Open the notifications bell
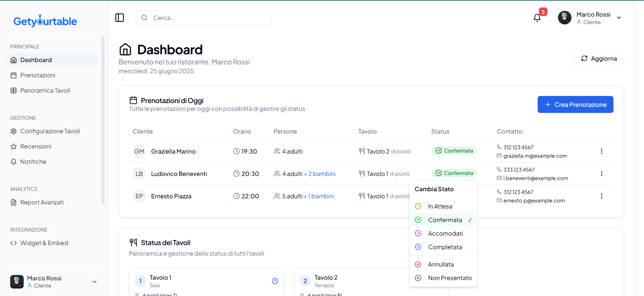 537,18
